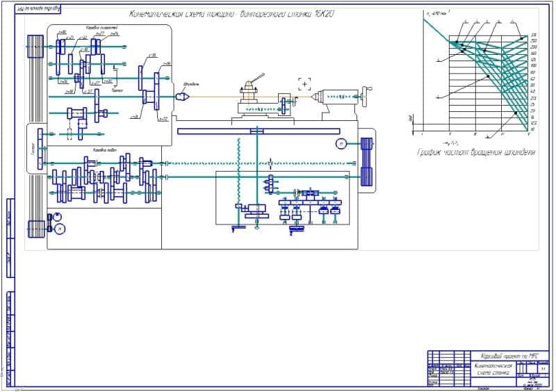Viewport: 556px width, 392px height.
Task: Click the caption 'График частот вращения шпинделя'
Action: point(476,152)
